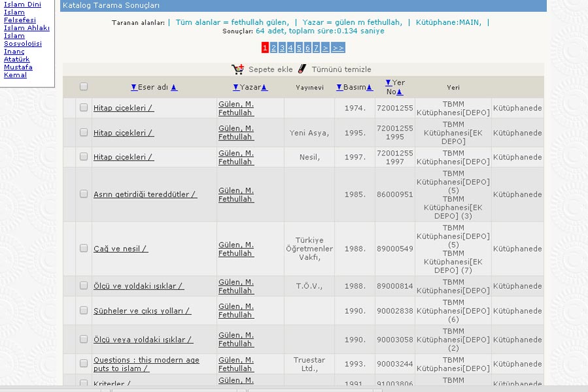This screenshot has width=588, height=392.
Task: Go to next page with > button
Action: click(x=325, y=48)
